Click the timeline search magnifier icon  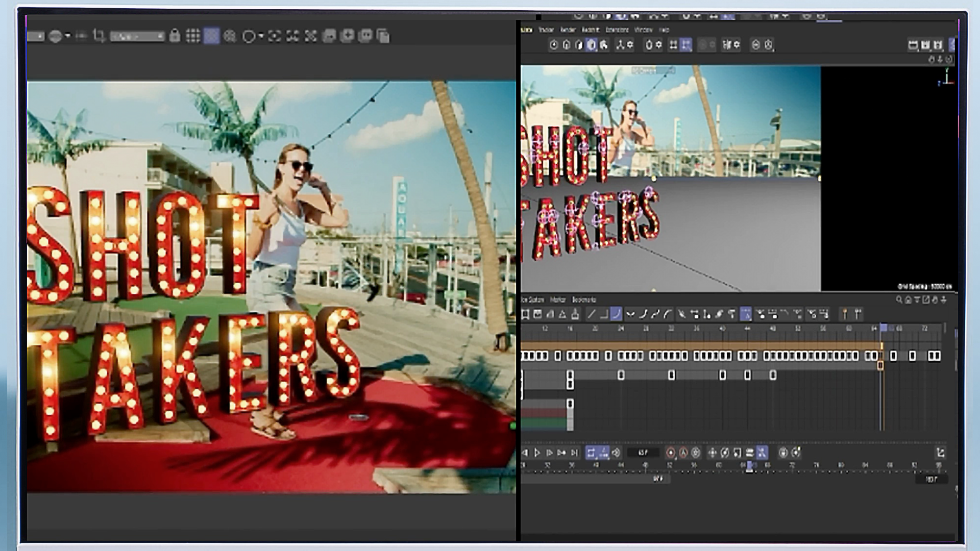pos(899,300)
